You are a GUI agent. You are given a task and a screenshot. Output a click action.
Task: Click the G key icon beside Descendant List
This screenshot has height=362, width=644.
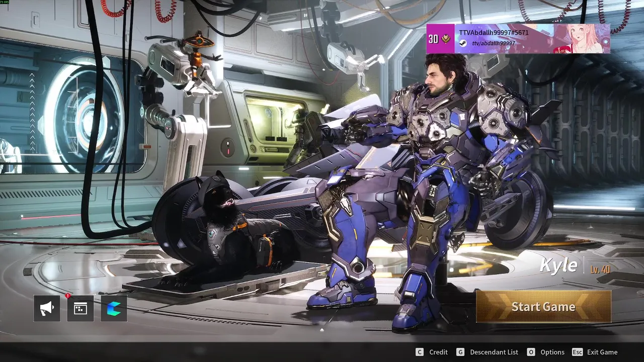(460, 352)
